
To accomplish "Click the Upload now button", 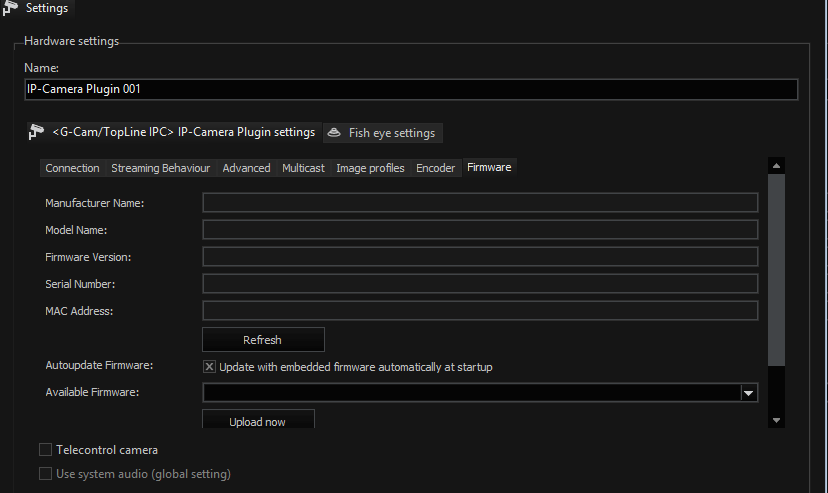I will pos(258,419).
